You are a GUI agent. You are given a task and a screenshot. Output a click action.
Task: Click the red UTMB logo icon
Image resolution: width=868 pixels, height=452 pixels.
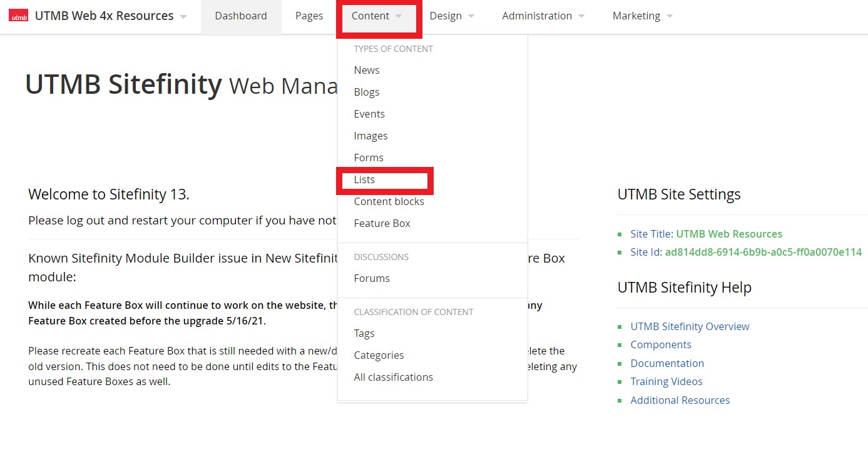(x=18, y=15)
